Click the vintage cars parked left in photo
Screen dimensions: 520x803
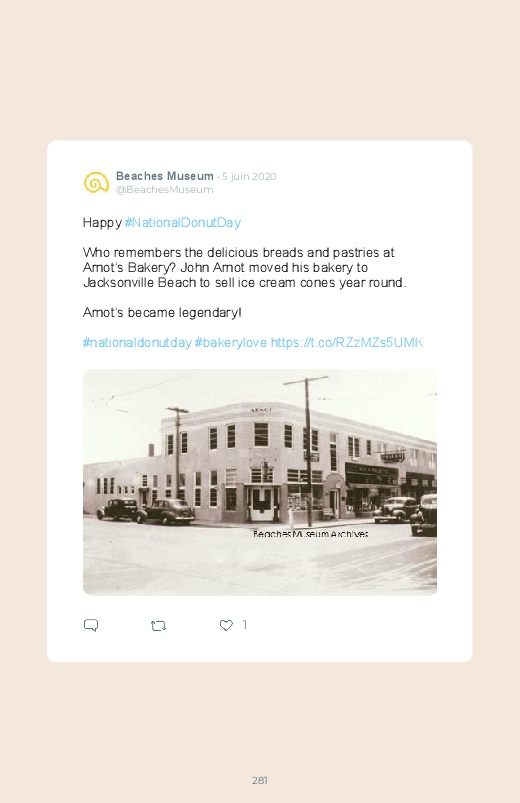147,511
